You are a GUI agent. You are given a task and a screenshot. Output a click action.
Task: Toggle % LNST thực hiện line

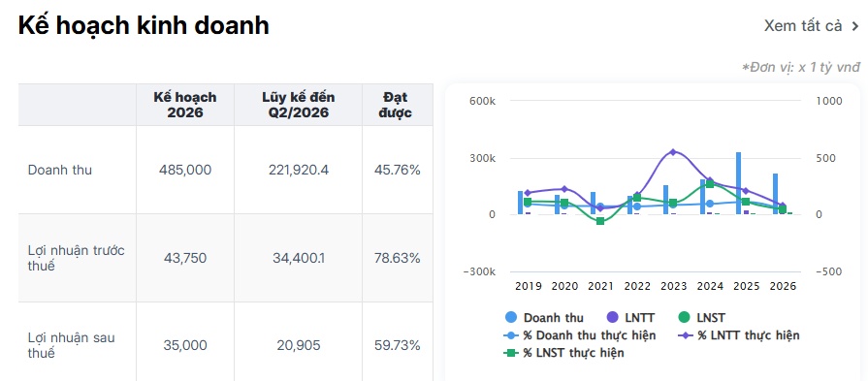[563, 353]
